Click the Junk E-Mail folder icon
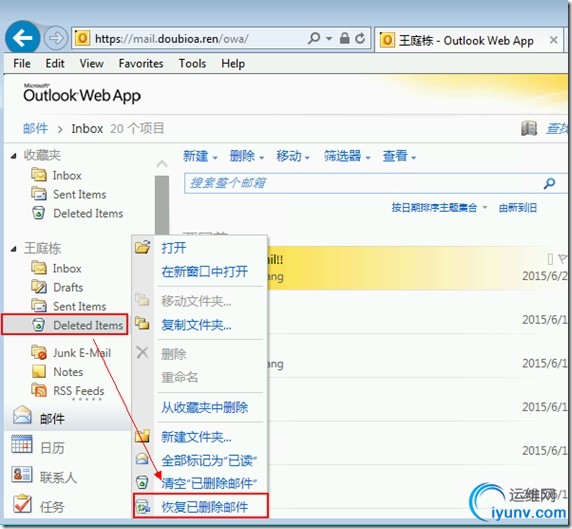572x529 pixels. pos(39,352)
